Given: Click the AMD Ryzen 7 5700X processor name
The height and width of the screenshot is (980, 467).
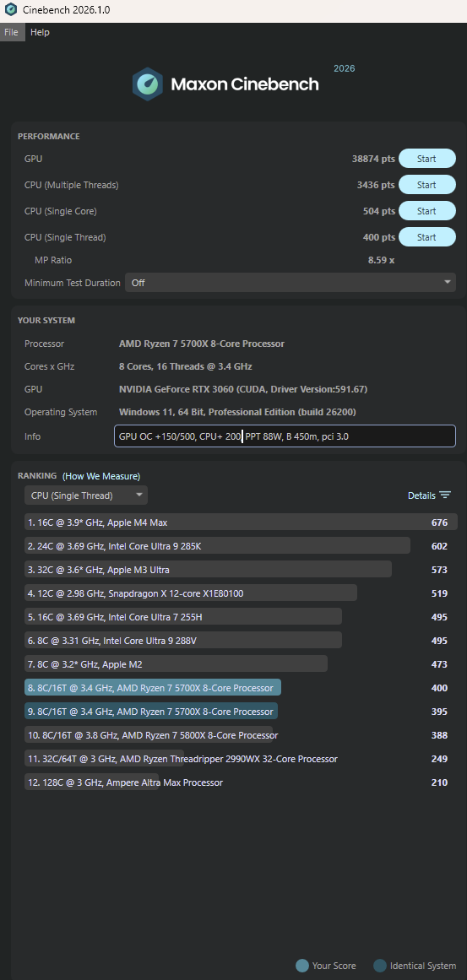Looking at the screenshot, I should (201, 344).
